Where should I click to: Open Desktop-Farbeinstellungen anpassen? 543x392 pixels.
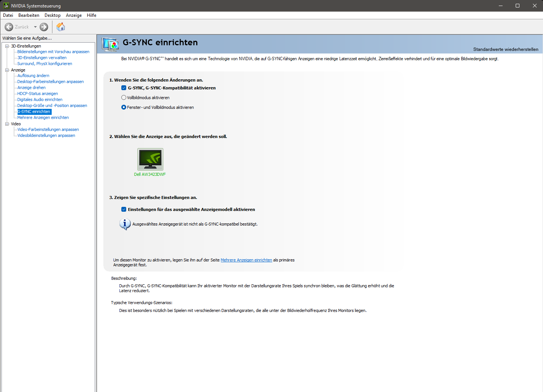(51, 82)
